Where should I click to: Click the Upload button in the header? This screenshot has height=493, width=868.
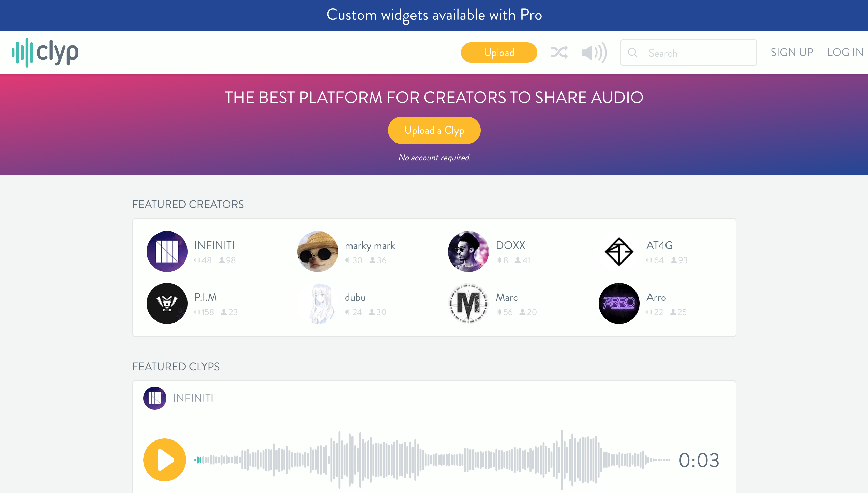click(499, 53)
